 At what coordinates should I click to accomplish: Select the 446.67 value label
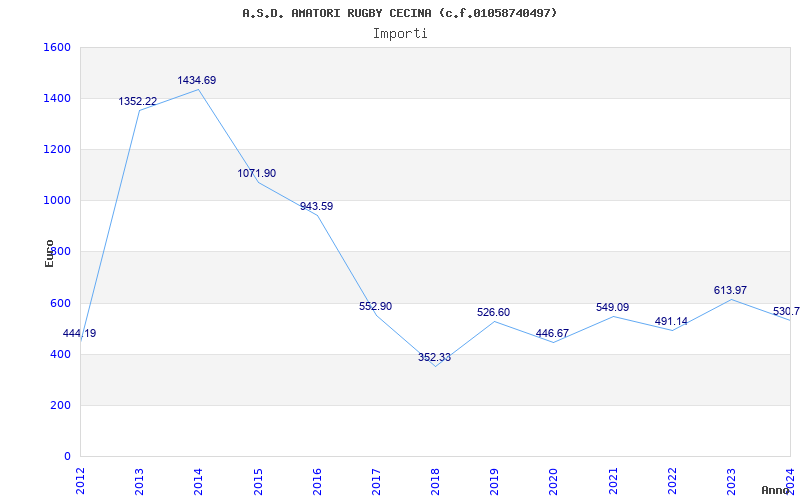pyautogui.click(x=552, y=333)
